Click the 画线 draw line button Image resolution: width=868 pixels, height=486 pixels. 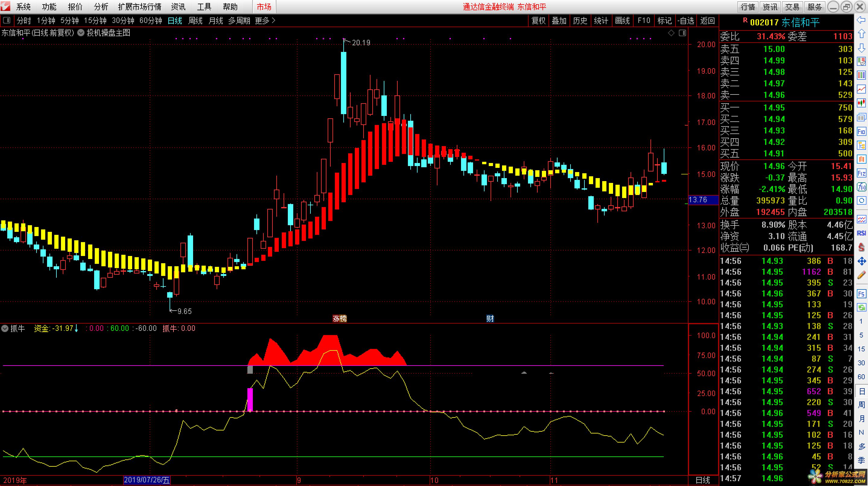point(622,21)
